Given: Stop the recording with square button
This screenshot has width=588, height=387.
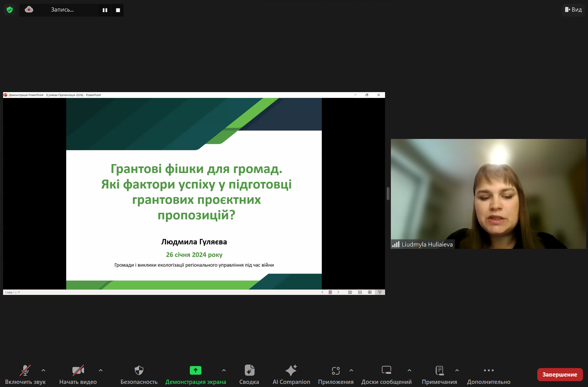Looking at the screenshot, I should [118, 10].
